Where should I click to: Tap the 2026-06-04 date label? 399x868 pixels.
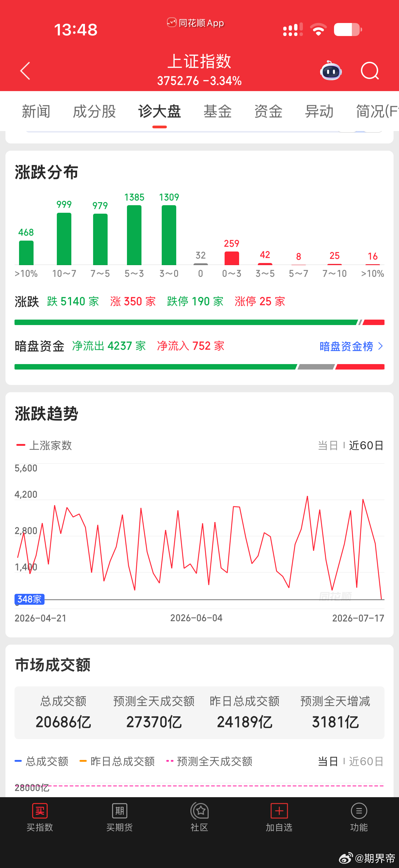(x=196, y=618)
